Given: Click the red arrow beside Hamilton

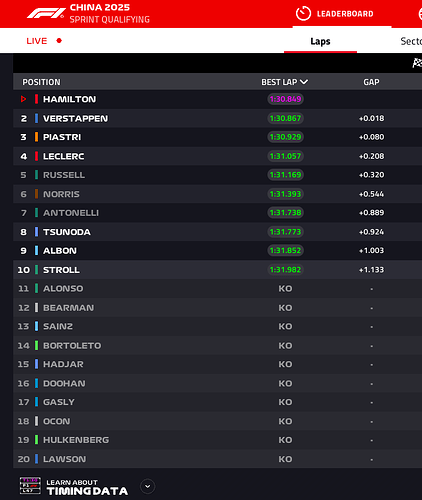Looking at the screenshot, I should pyautogui.click(x=23, y=99).
